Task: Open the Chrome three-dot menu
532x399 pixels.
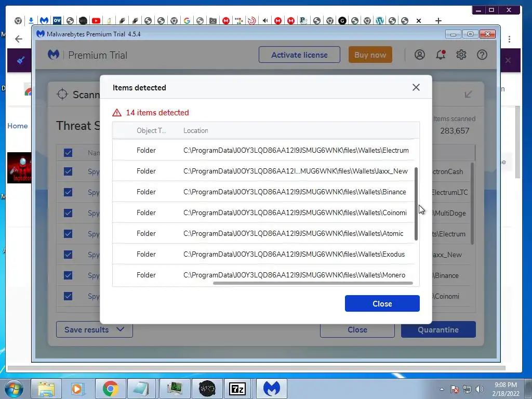Action: click(509, 39)
